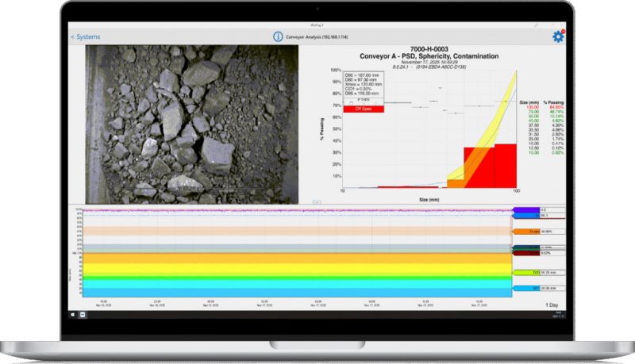The width and height of the screenshot is (635, 364).
Task: Click the small orange histogram bar
Action: pos(456,184)
